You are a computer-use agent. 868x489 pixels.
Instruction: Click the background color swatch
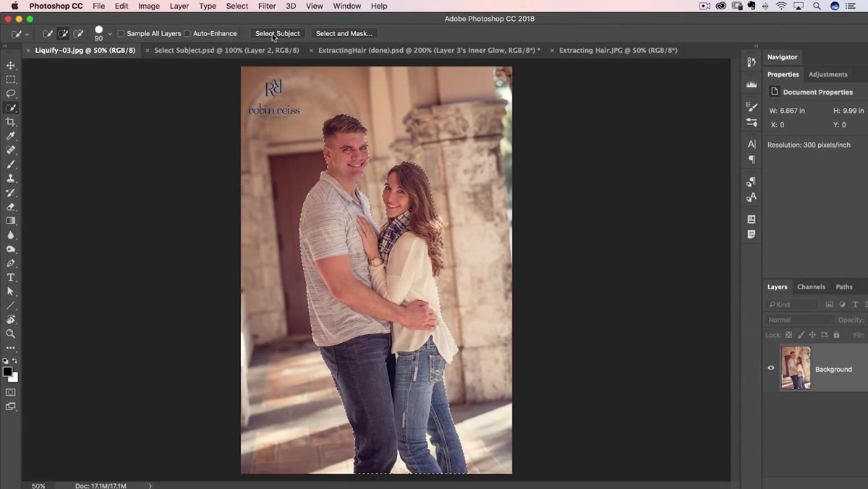point(13,377)
